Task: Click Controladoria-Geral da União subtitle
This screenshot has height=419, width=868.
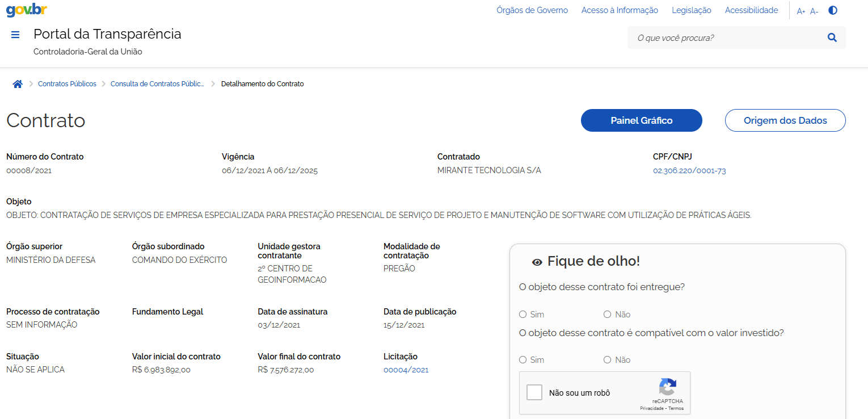Action: click(88, 52)
